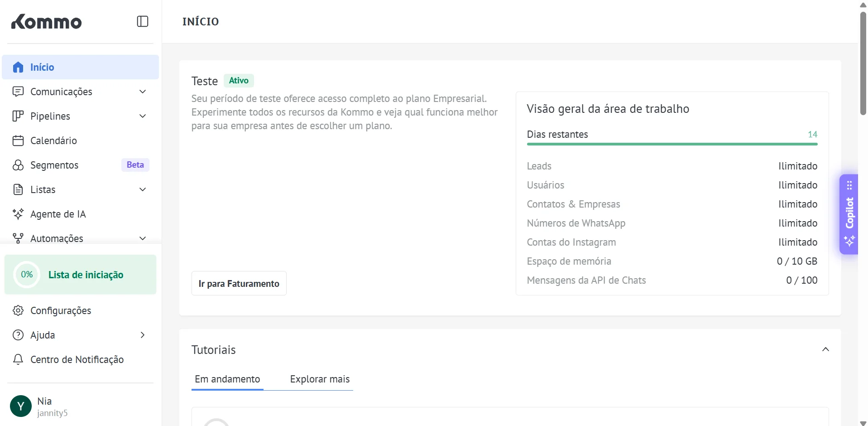Click the Contas do Instagram row
The width and height of the screenshot is (868, 426).
672,242
